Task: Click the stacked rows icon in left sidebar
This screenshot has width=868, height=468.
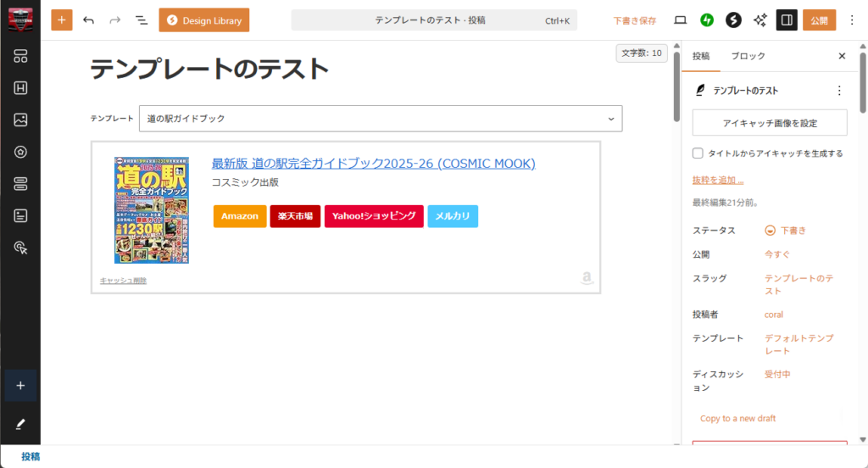Action: tap(20, 184)
